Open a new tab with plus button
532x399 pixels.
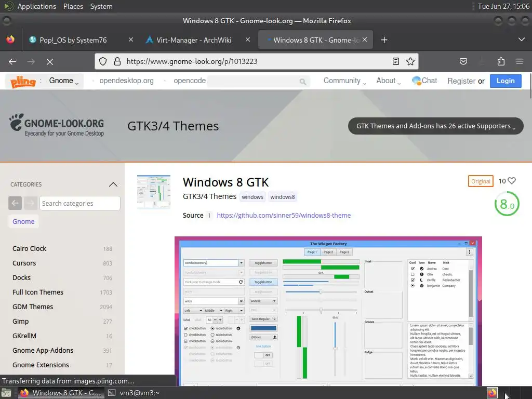[384, 40]
